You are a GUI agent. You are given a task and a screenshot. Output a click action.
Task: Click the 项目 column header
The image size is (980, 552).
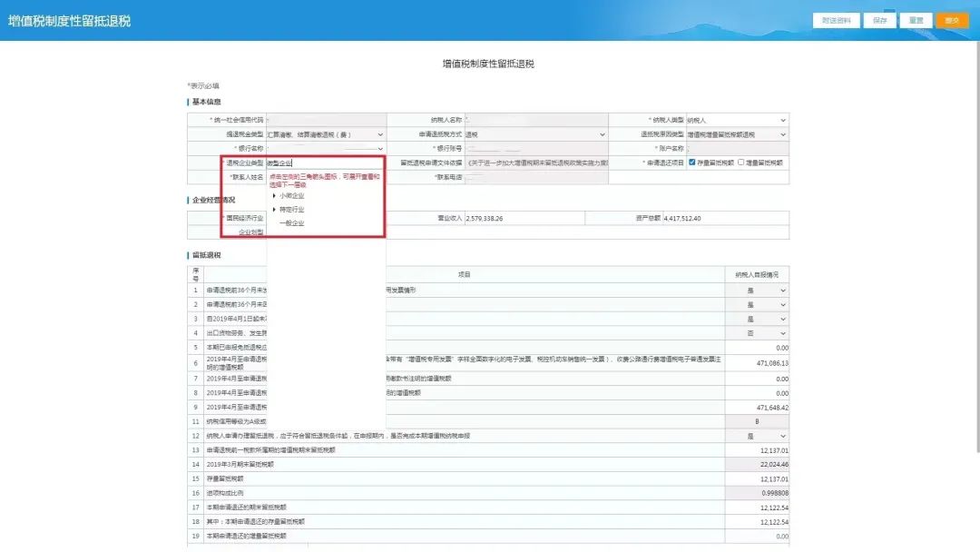click(464, 274)
